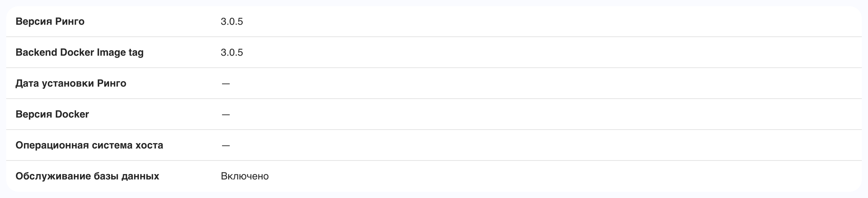
Task: Click the Backend Docker Image tag label
Action: [80, 52]
